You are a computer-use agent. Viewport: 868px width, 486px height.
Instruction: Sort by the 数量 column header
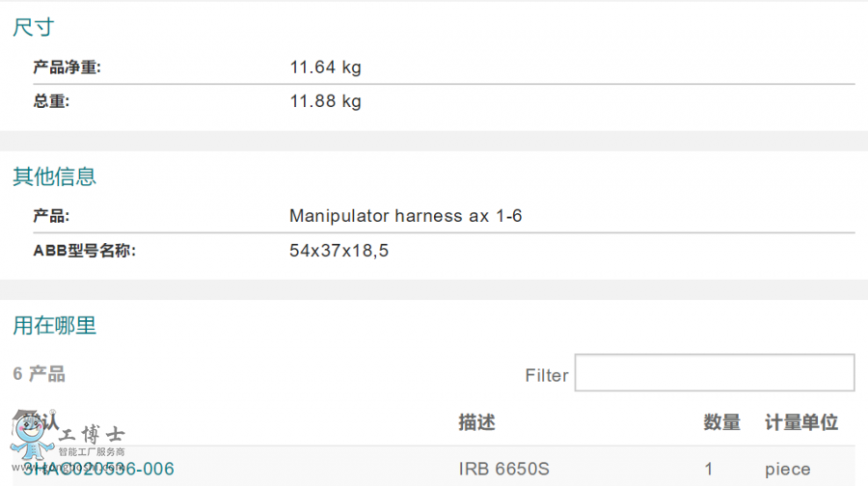click(x=721, y=422)
